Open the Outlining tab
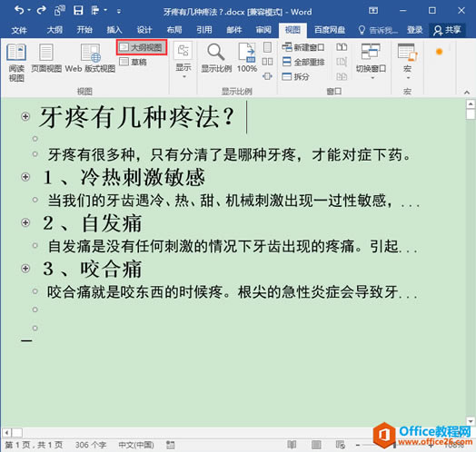The width and height of the screenshot is (476, 452). 55,30
